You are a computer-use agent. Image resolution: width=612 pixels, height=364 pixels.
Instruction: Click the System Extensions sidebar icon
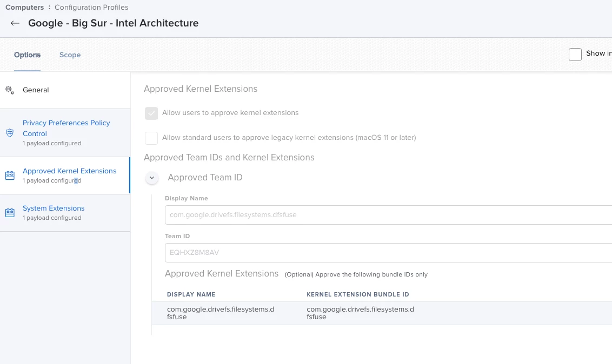10,213
